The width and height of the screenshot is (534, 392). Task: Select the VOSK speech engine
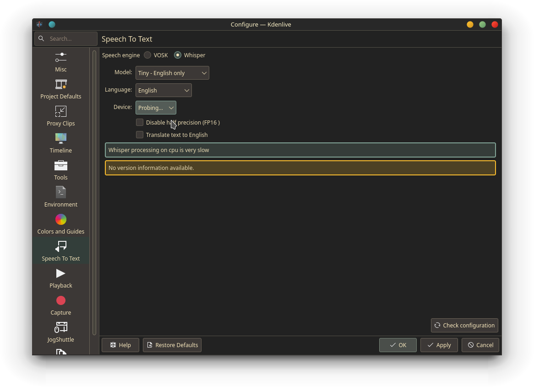(x=147, y=55)
